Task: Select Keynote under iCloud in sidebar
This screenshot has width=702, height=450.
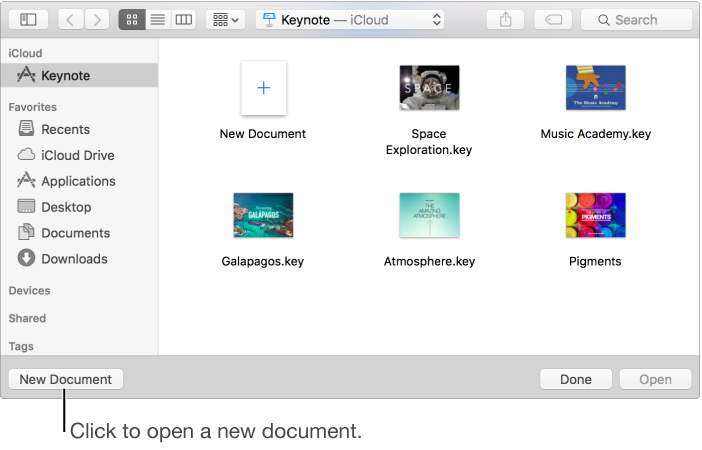Action: (x=79, y=75)
